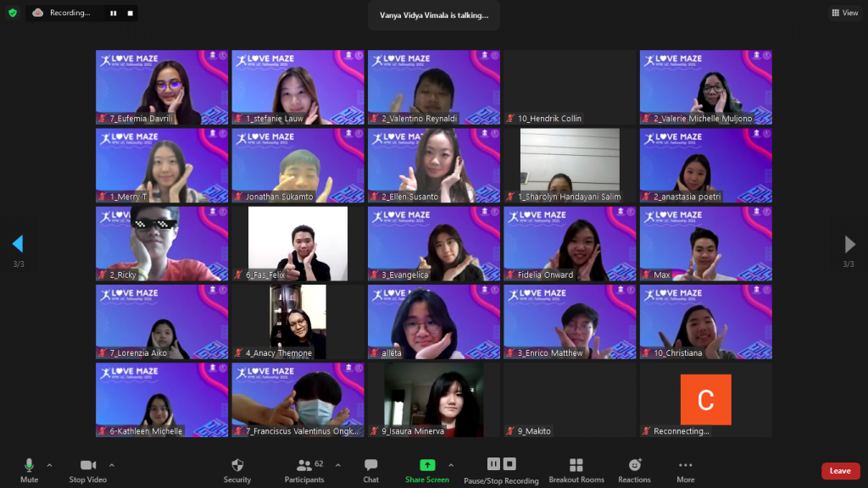This screenshot has width=868, height=488.
Task: Open the View layout menu
Action: (845, 13)
